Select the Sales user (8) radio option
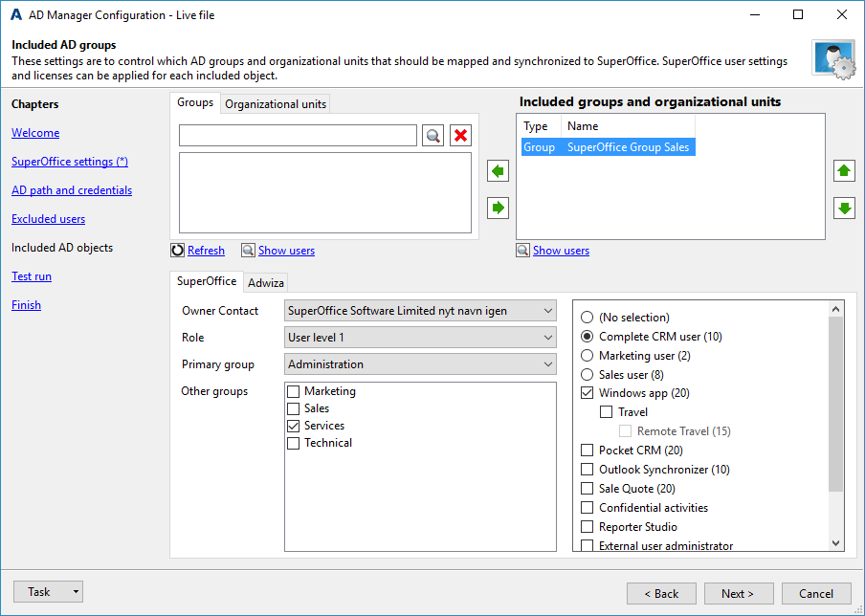The width and height of the screenshot is (865, 616). pyautogui.click(x=588, y=375)
